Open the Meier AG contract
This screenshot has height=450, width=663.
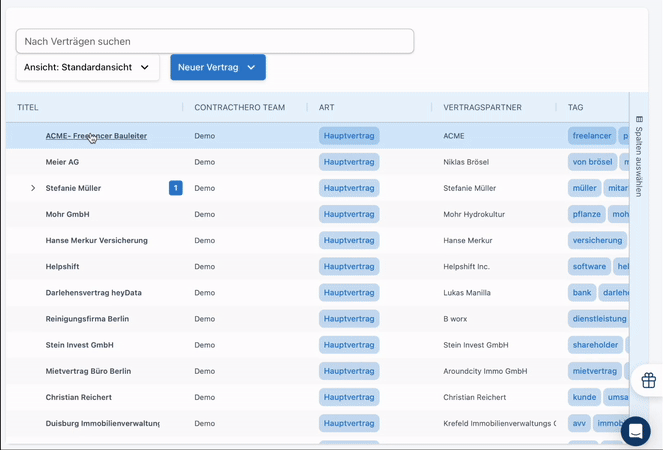[62, 162]
